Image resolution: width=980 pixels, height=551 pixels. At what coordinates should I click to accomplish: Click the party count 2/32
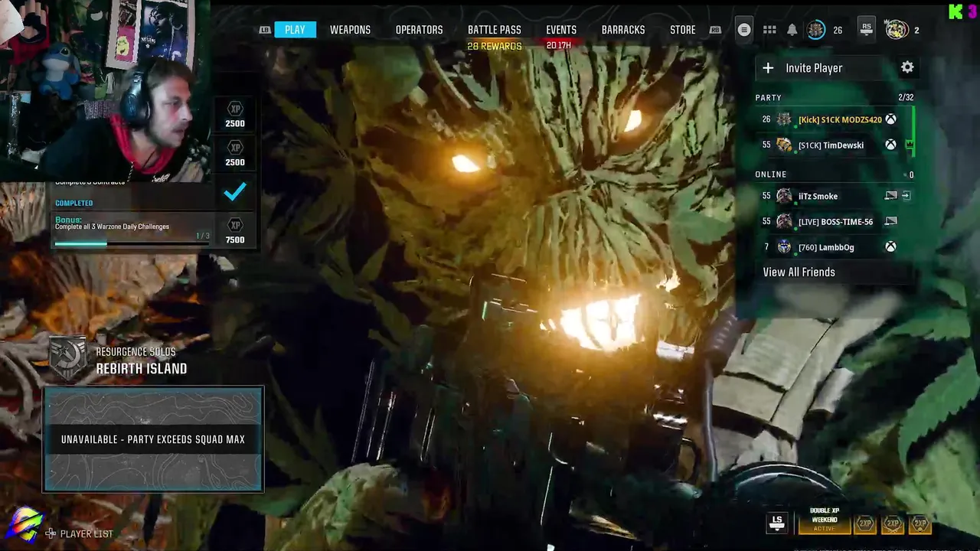(906, 98)
